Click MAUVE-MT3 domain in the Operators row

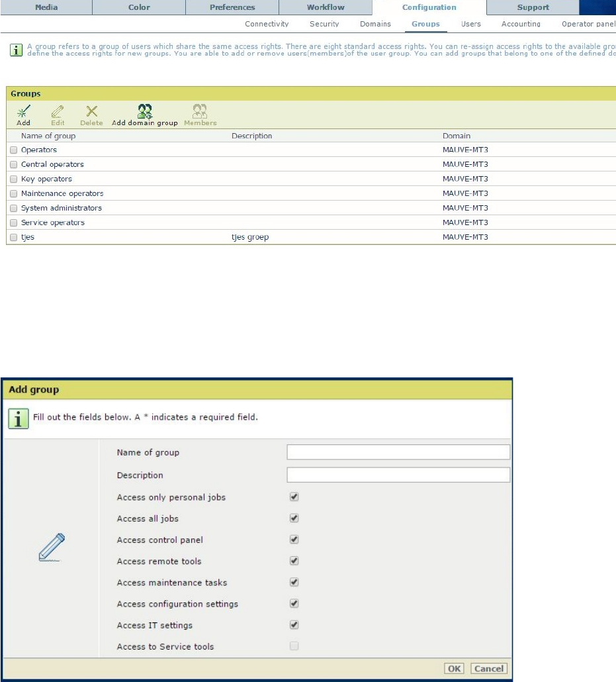(x=465, y=150)
